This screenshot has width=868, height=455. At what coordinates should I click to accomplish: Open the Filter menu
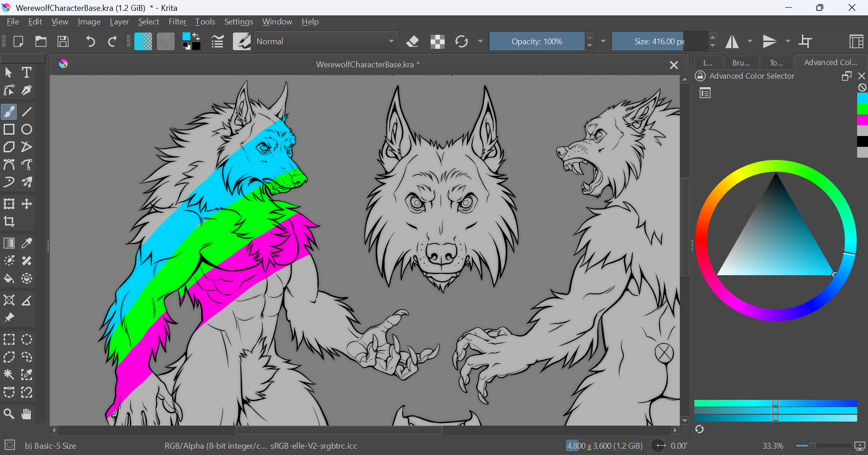pyautogui.click(x=177, y=22)
